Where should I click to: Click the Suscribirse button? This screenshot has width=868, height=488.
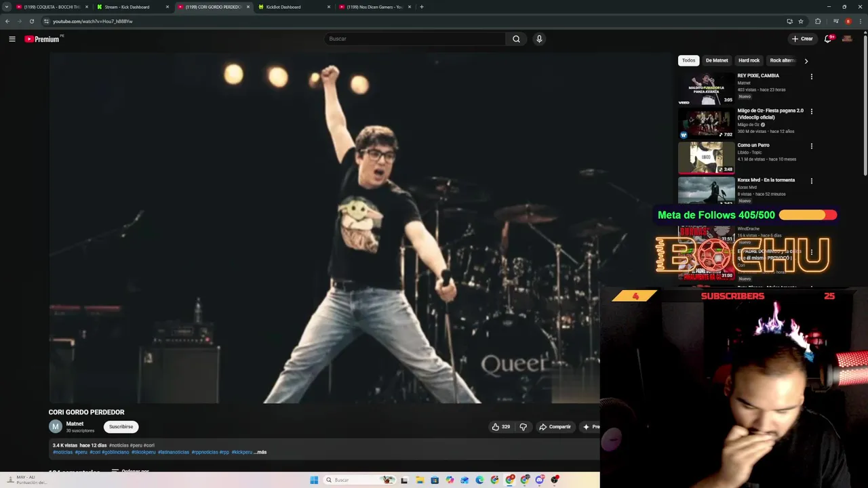121,426
